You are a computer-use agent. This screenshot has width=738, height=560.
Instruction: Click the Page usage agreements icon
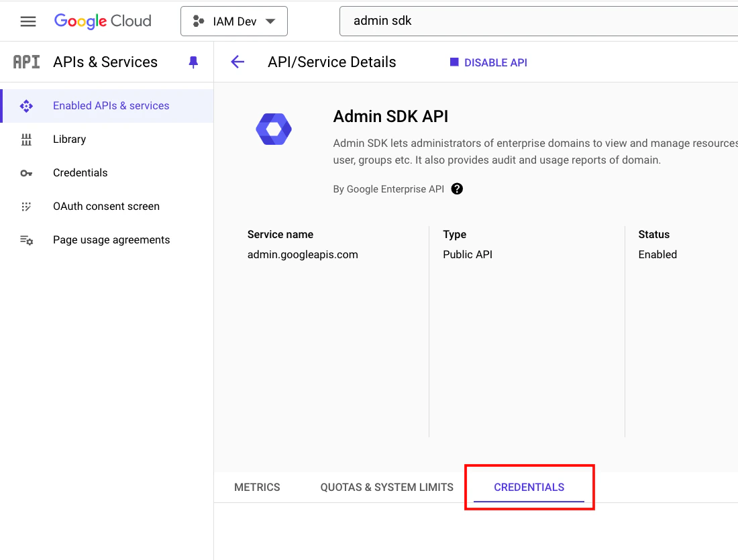pos(26,239)
